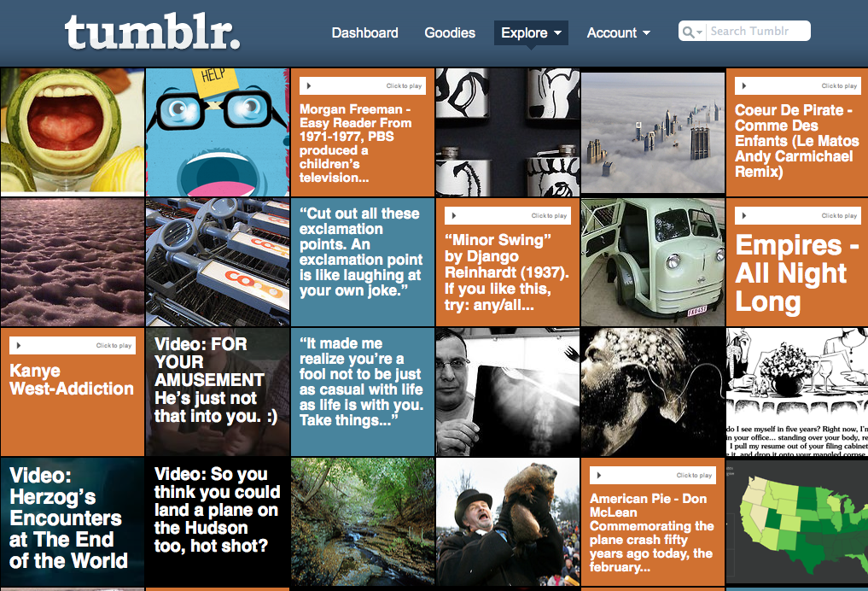Play Coeur De Pirate Comme Des Enfants track
Screen dimensions: 868x591
tap(744, 86)
